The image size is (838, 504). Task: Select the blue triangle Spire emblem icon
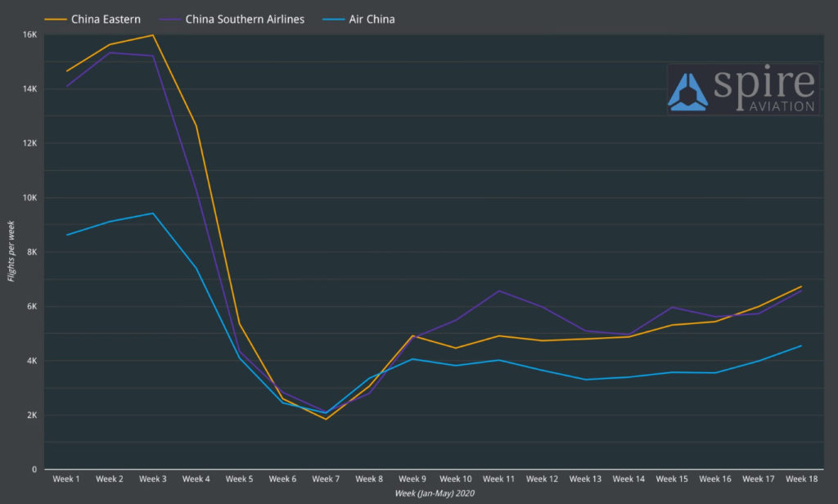click(x=687, y=90)
